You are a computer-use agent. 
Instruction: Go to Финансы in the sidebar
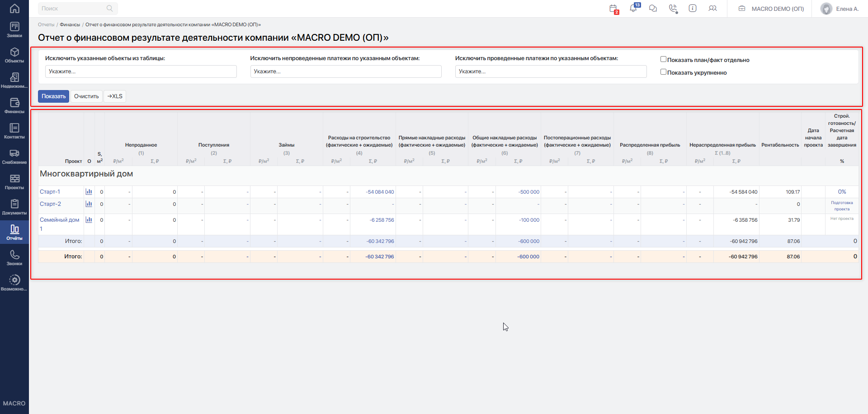[14, 106]
